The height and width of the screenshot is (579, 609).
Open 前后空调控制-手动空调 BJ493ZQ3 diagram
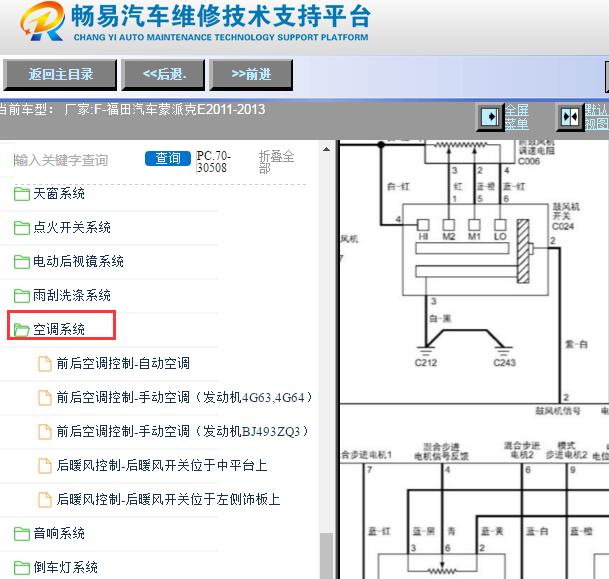[x=183, y=431]
